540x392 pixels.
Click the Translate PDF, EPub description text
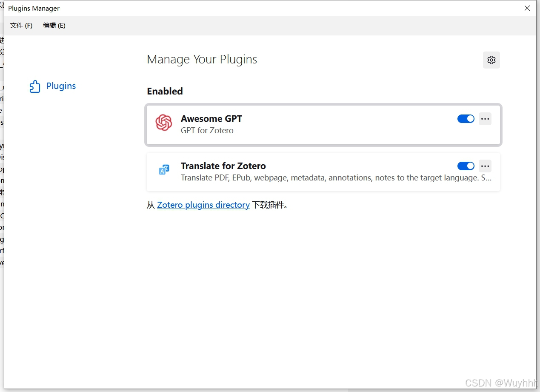pos(336,178)
